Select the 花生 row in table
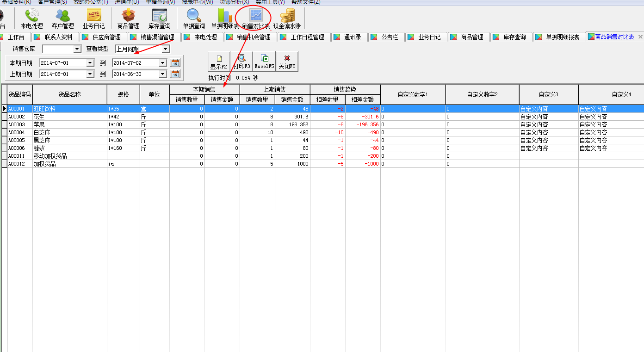Screen dimensions: 644x352 pyautogui.click(x=69, y=117)
